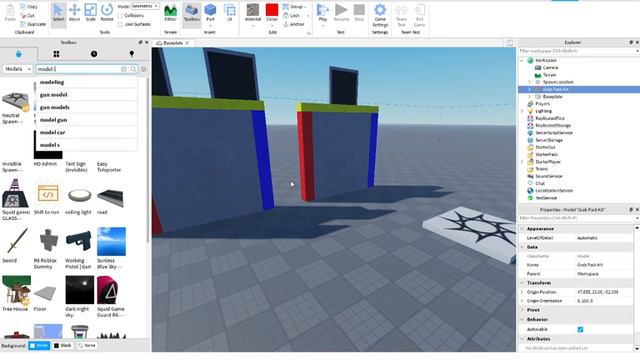Duplicate the selected object

point(33,24)
